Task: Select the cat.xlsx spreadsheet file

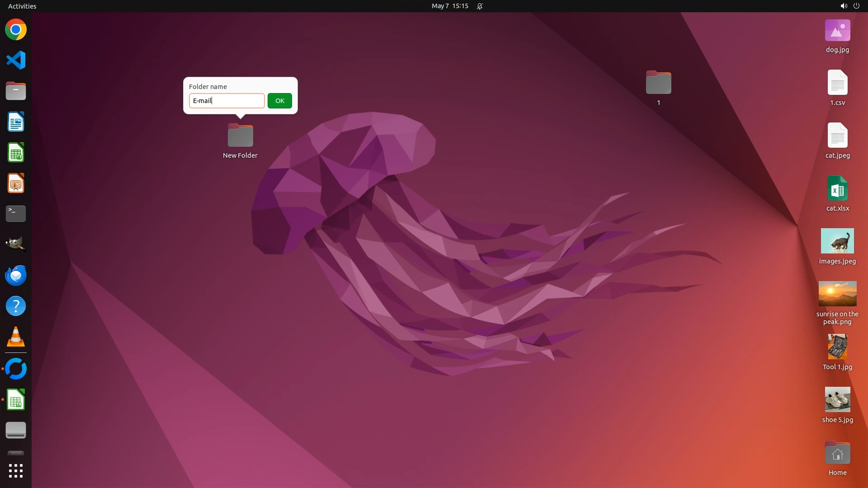Action: 837,189
